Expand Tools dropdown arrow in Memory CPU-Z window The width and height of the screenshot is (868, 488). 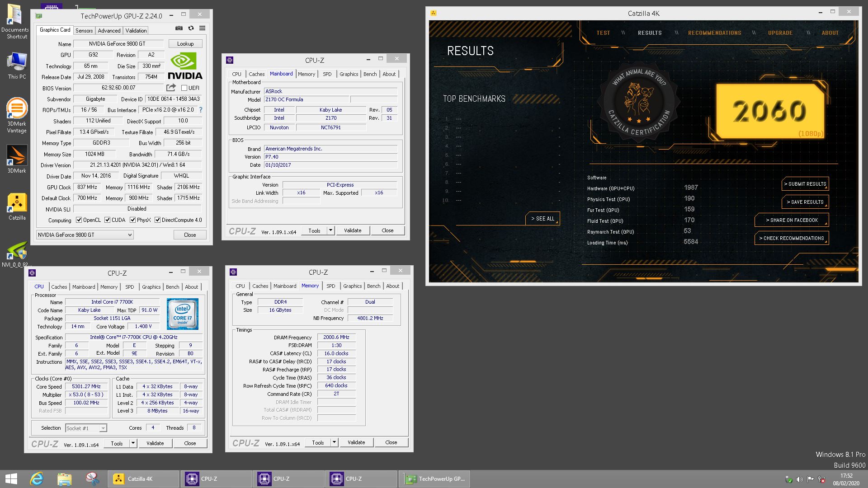[x=334, y=442]
